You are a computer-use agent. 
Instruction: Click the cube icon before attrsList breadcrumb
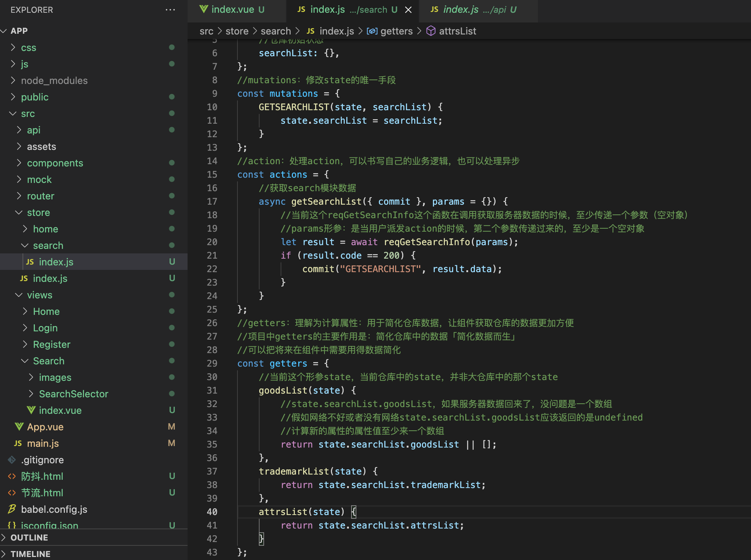(x=431, y=31)
